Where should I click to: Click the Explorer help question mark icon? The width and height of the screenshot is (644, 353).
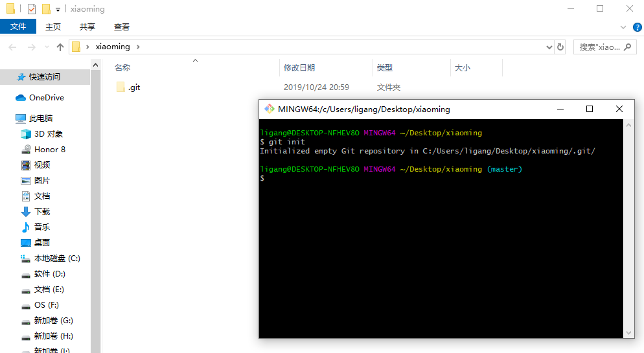coord(638,27)
